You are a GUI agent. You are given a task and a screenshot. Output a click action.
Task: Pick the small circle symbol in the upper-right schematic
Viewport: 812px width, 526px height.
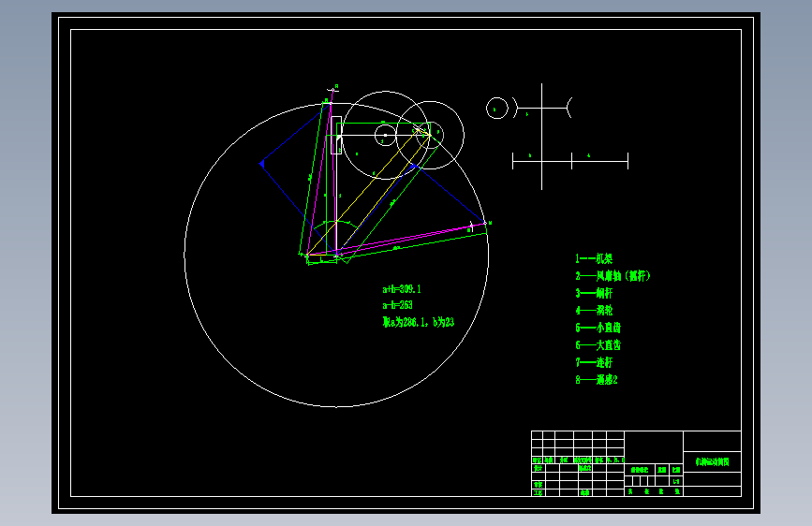point(496,109)
